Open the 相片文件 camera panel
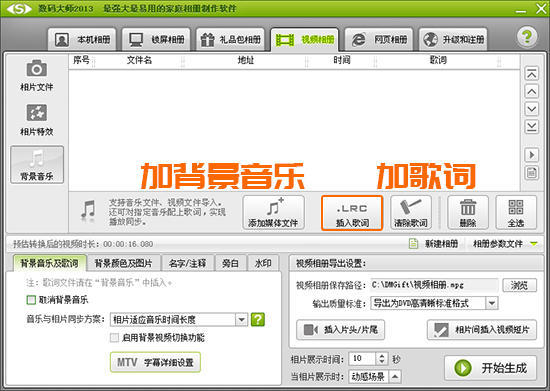The image size is (550, 391). coord(36,75)
